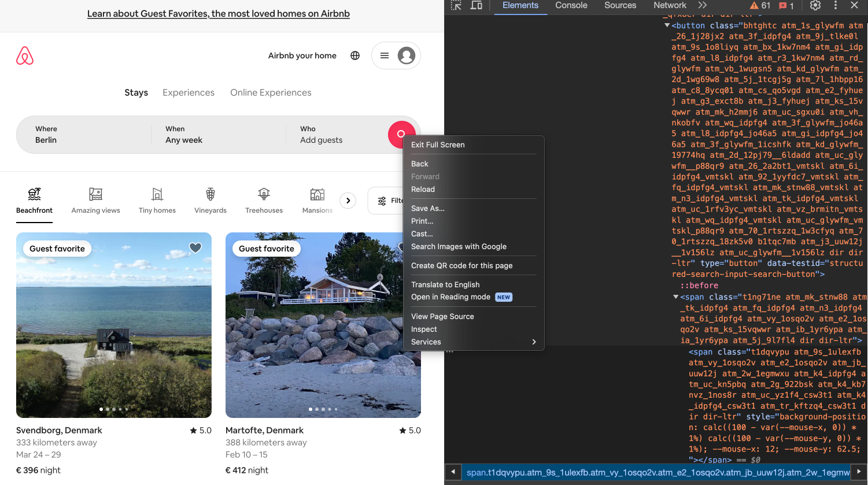Open DevTools more options menu
This screenshot has width=868, height=485.
point(836,5)
